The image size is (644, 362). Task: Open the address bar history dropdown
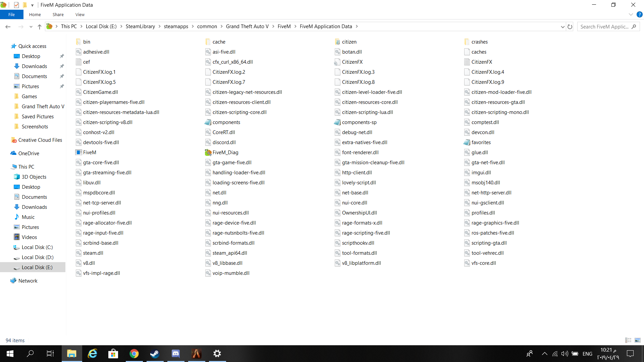(x=562, y=26)
